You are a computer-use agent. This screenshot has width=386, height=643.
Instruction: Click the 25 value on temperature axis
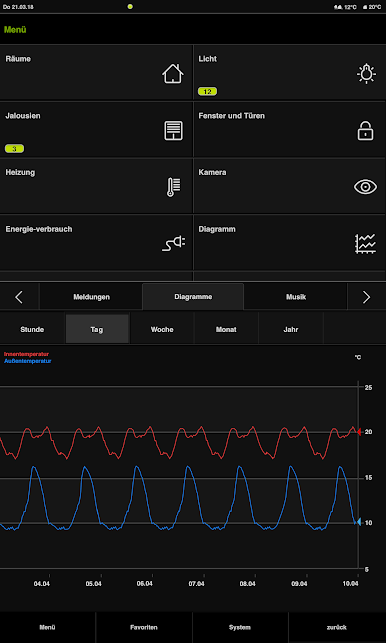[x=368, y=387]
